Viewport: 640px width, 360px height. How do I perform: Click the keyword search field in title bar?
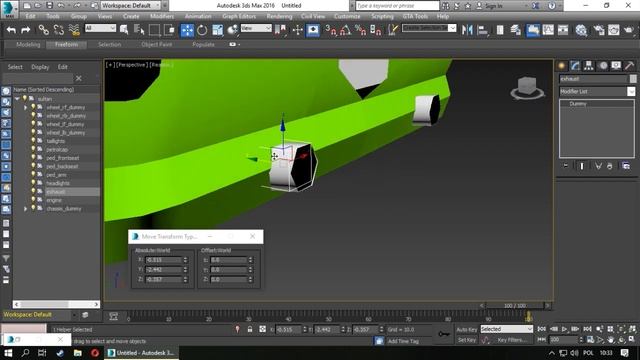click(397, 6)
